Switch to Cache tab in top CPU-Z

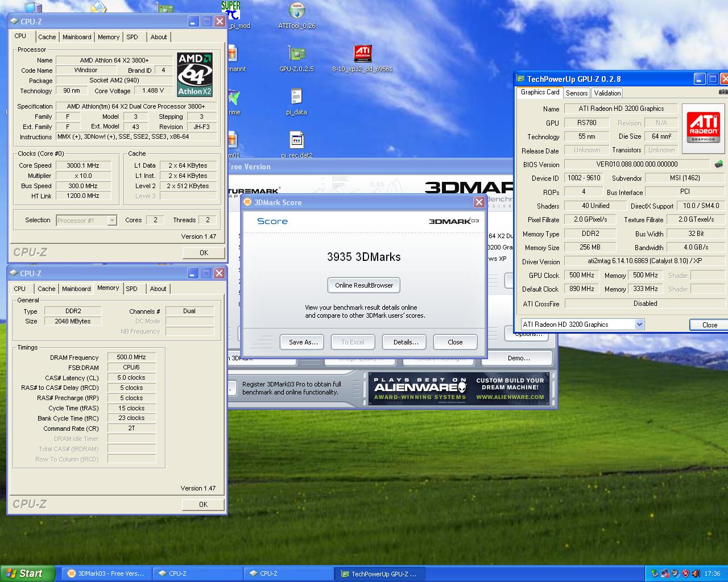(x=47, y=37)
